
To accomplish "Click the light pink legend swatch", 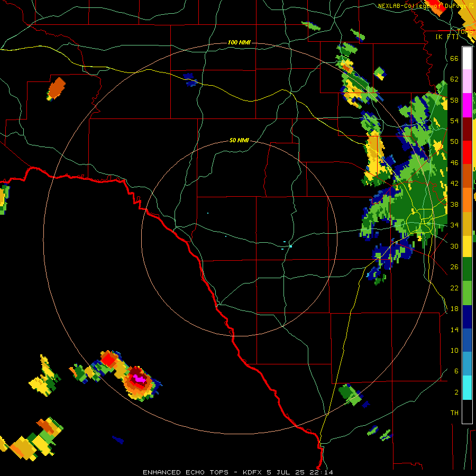I will pyautogui.click(x=467, y=81).
